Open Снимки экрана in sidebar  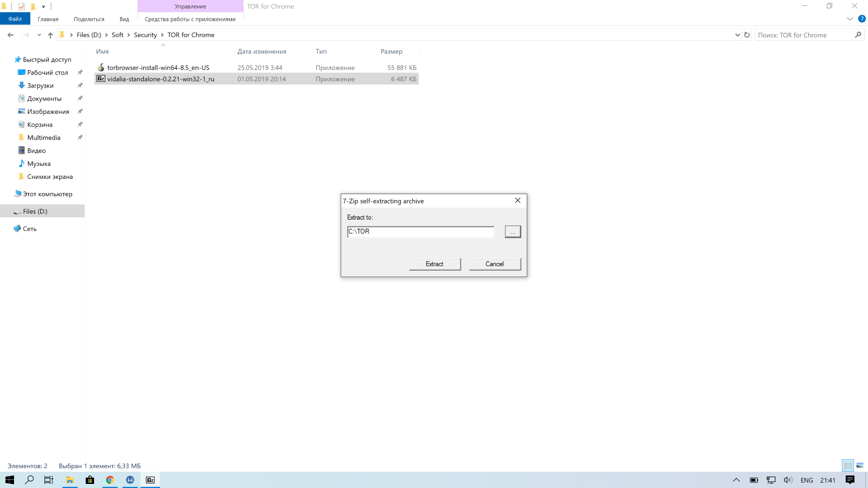point(50,177)
